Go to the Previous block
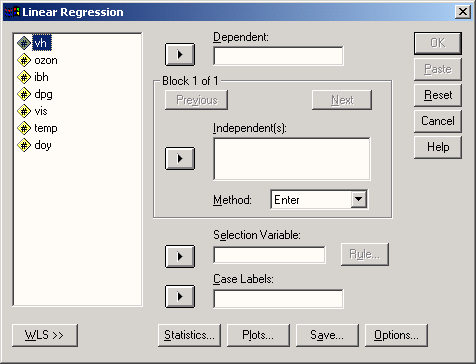 click(196, 100)
